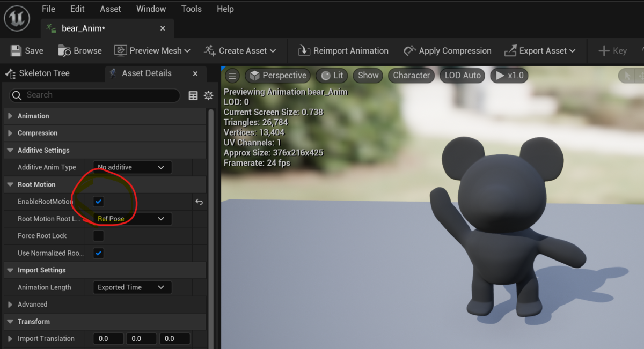Screen dimensions: 644x349
Task: Open the viewport Character menu
Action: coord(412,76)
